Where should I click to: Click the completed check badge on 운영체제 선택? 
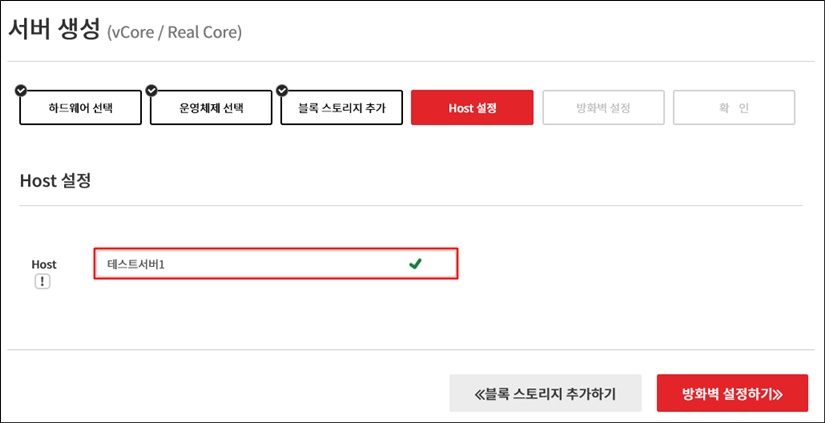152,90
